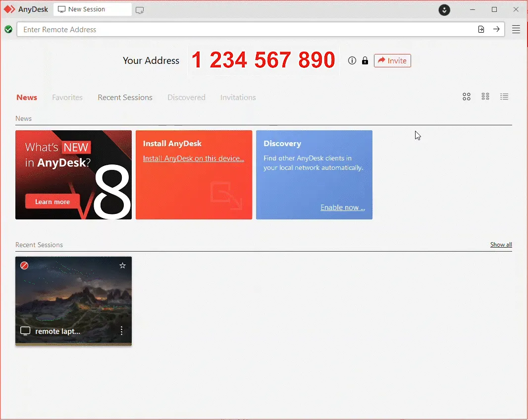This screenshot has height=420, width=528.
Task: Switch to large tiles view
Action: click(467, 97)
